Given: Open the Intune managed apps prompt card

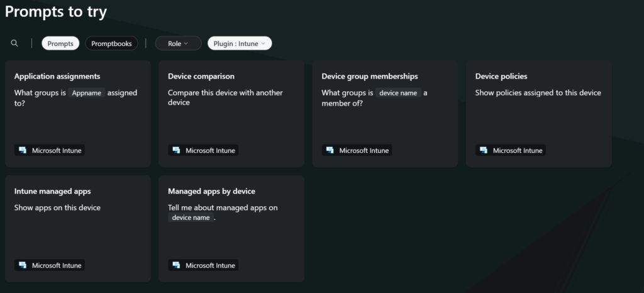Looking at the screenshot, I should (x=77, y=229).
